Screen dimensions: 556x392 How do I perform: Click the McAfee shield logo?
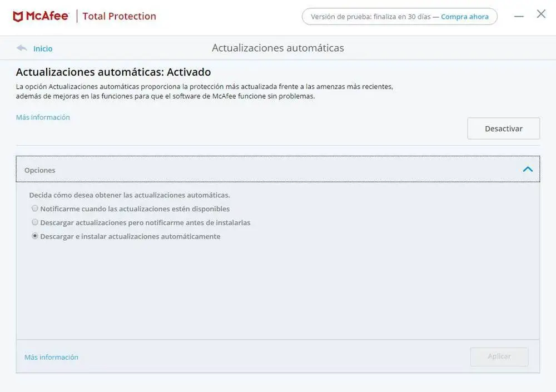tap(18, 17)
